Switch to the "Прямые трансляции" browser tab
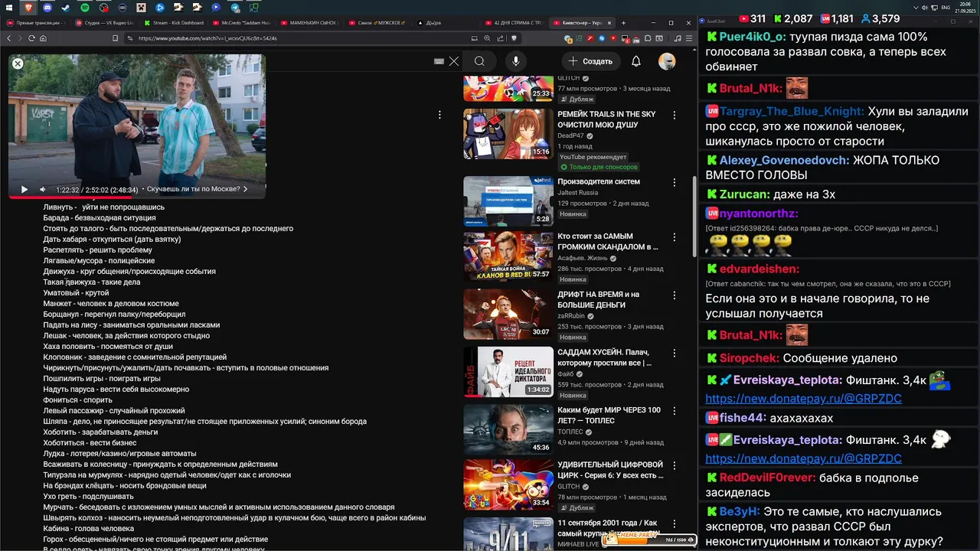Image resolution: width=980 pixels, height=551 pixels. [x=37, y=23]
